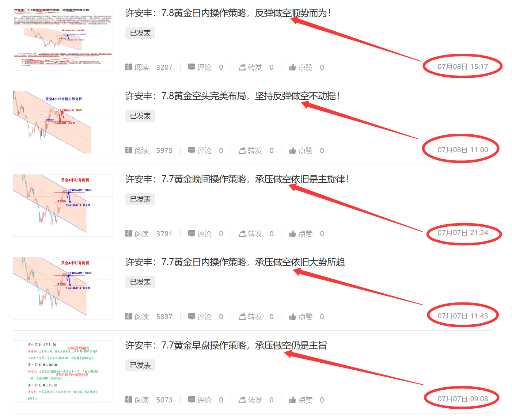
Task: Click read icon for 7.8黄金空头完美布局 article
Action: coord(129,150)
